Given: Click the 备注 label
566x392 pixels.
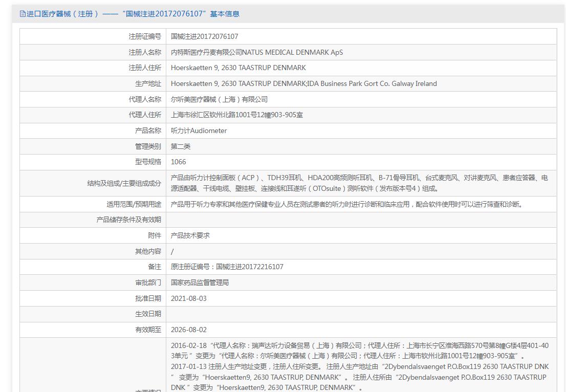Looking at the screenshot, I should point(155,267).
